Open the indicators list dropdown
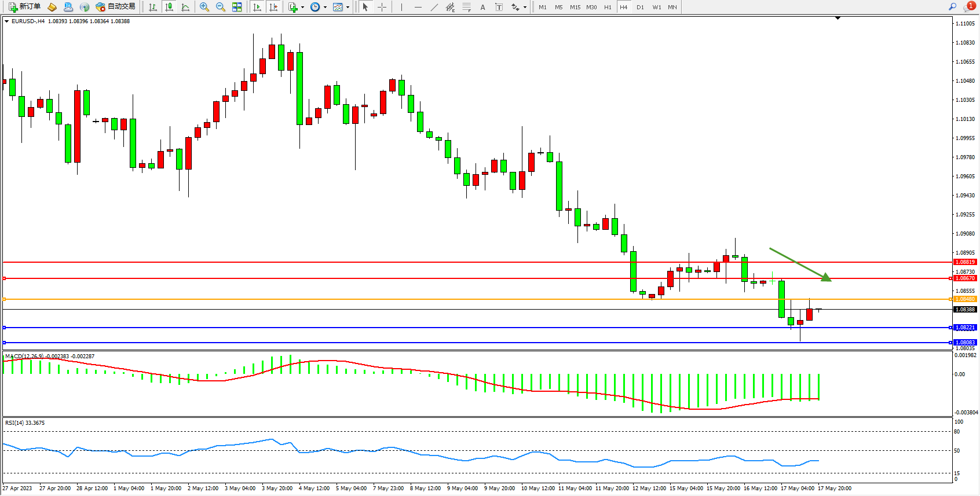 pos(302,8)
